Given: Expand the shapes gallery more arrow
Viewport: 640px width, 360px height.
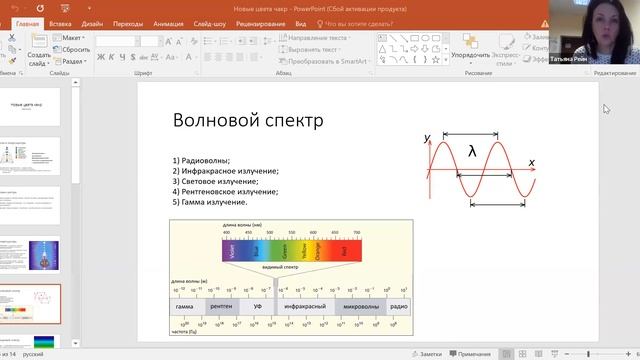Looking at the screenshot, I should [446, 60].
